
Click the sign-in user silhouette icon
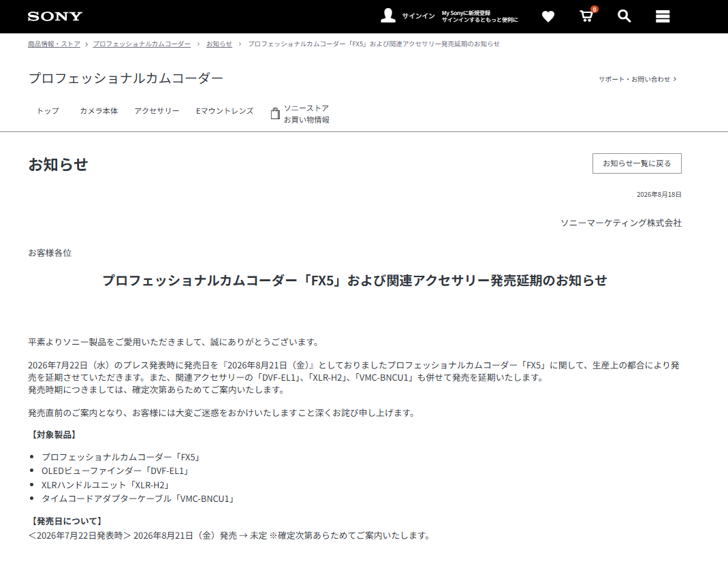click(x=388, y=16)
